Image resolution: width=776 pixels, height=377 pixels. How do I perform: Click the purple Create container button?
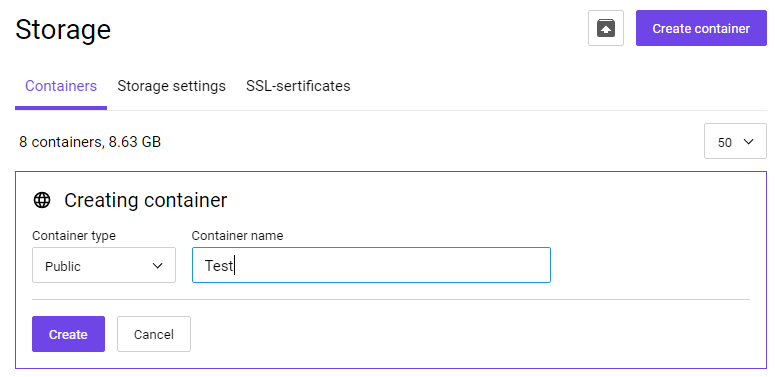coord(701,28)
